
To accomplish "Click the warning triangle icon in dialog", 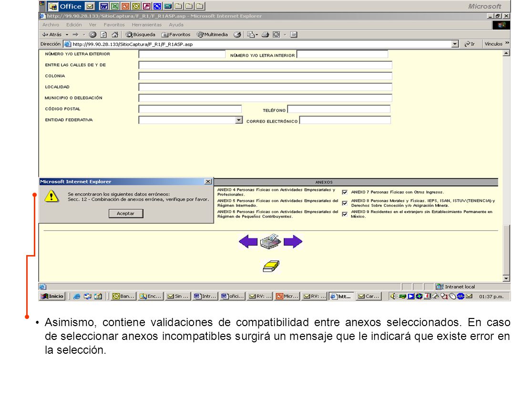I will pos(51,196).
